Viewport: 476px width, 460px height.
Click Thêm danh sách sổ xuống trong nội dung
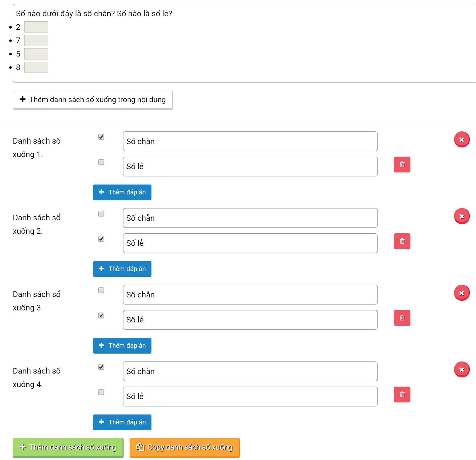click(x=93, y=100)
